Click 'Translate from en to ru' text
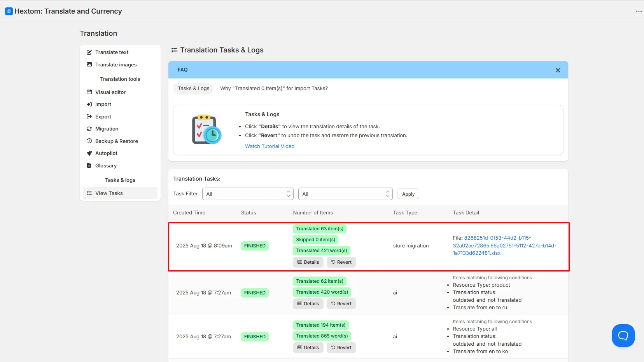644x362 pixels. [x=480, y=308]
